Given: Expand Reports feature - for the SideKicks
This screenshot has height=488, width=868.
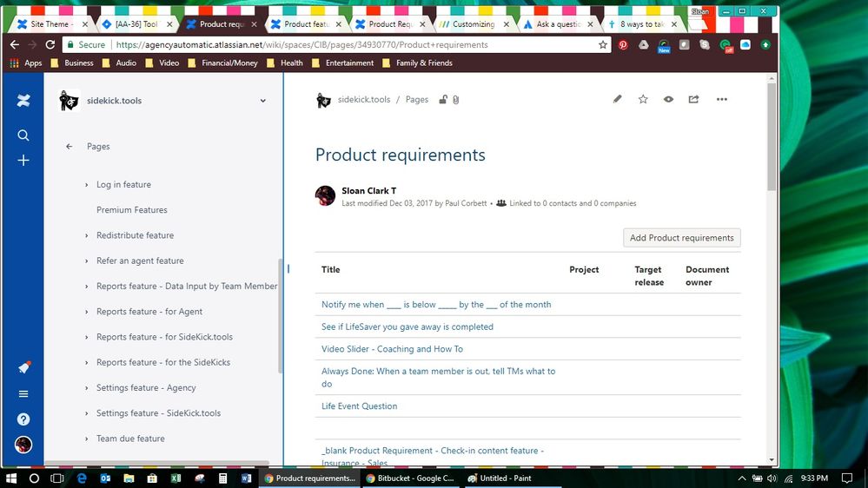Looking at the screenshot, I should tap(86, 363).
